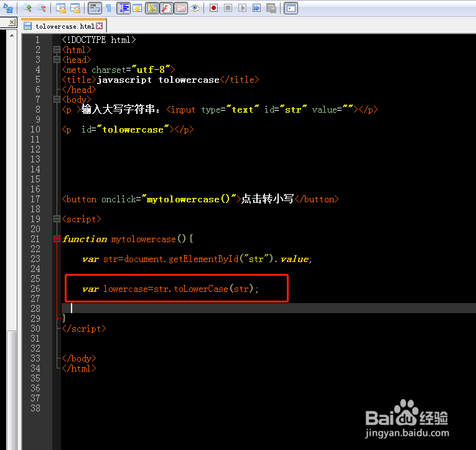Click the title javascript tolowercase text

(158, 80)
